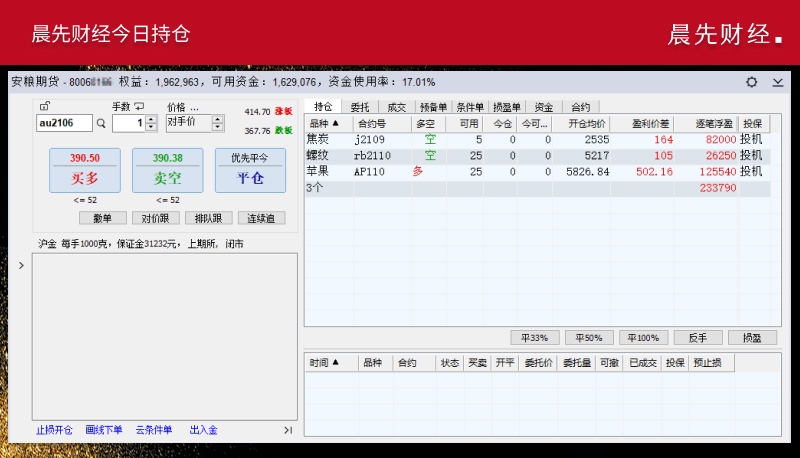Click the collapse arrow at top right
This screenshot has height=458, width=800.
[x=778, y=82]
